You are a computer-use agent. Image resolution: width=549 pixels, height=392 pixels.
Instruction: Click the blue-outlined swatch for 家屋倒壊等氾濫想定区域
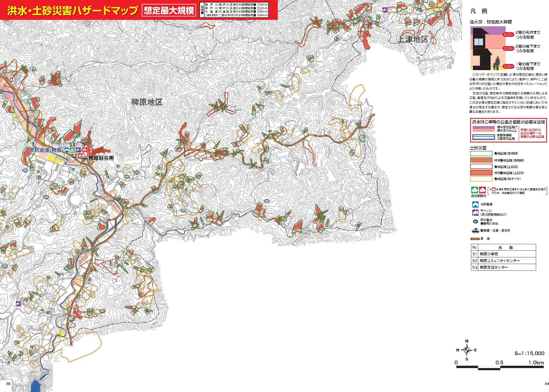484,137
